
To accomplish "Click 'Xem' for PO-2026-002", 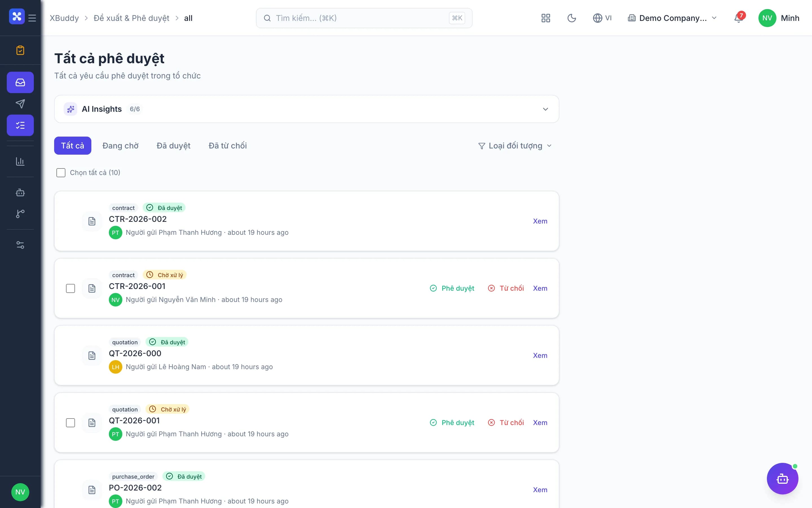I will pyautogui.click(x=540, y=490).
